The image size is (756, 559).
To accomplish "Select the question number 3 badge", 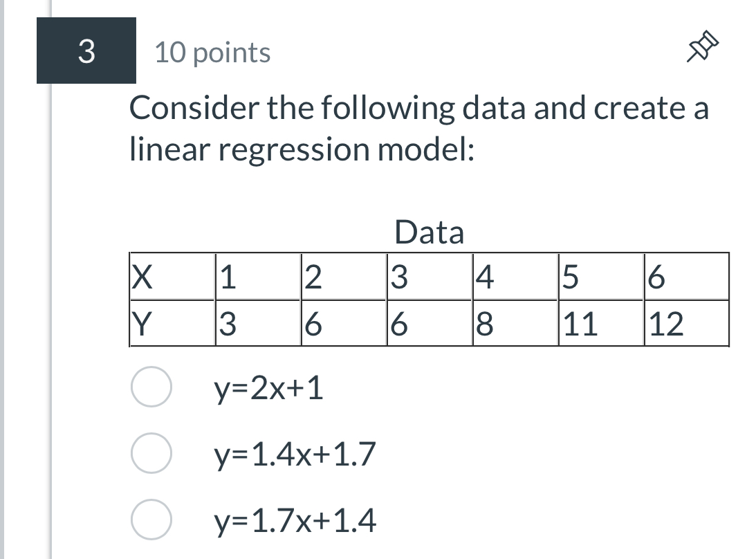I will click(x=87, y=50).
